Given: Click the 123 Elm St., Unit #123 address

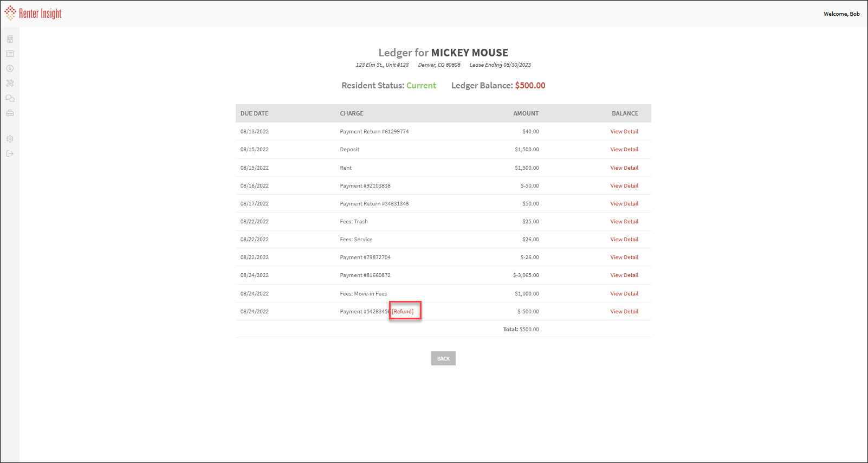Looking at the screenshot, I should (x=382, y=65).
